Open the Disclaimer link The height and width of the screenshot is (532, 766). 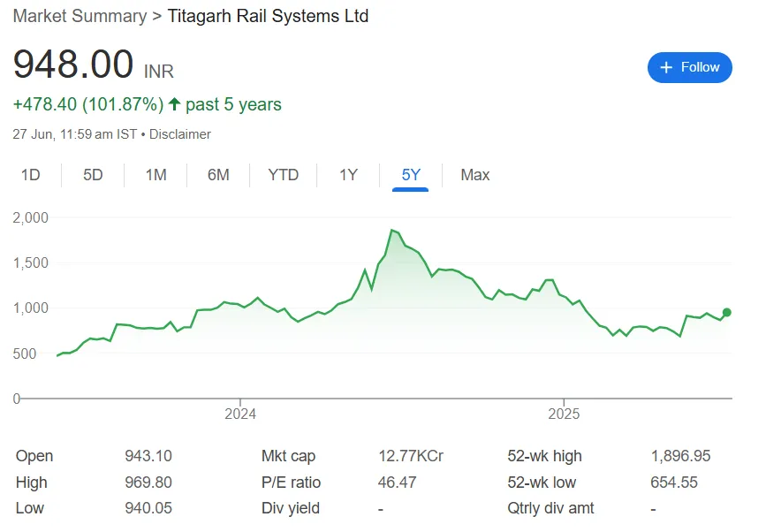179,134
